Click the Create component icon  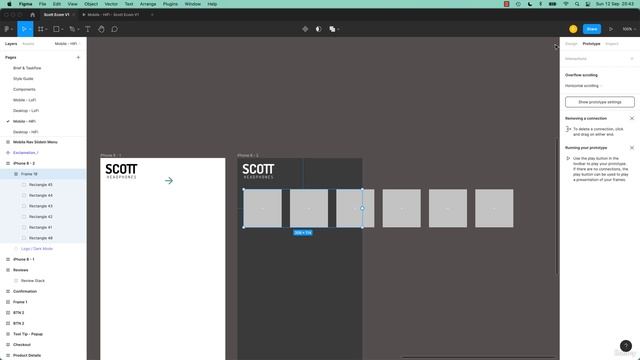click(x=305, y=29)
